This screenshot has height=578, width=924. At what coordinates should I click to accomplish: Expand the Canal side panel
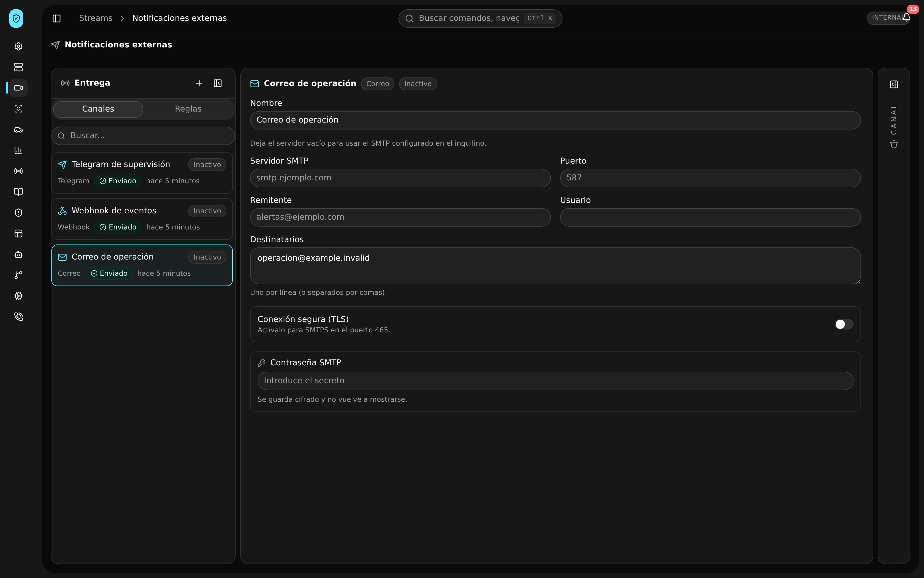894,84
